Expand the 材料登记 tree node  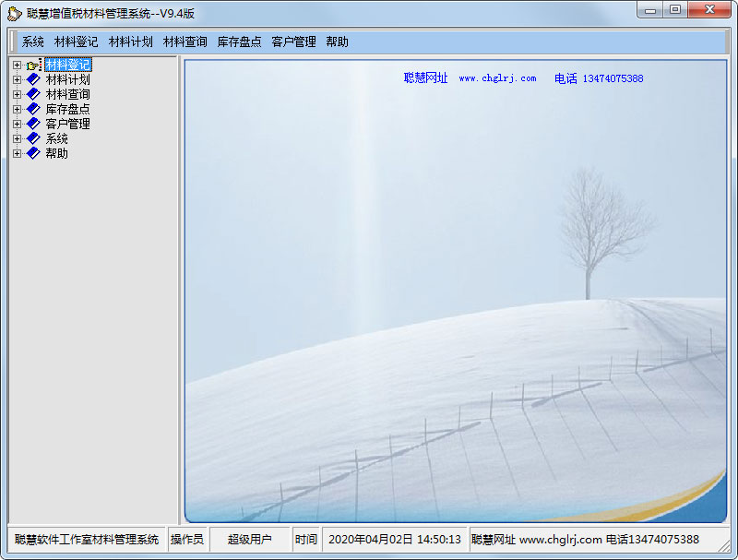click(17, 65)
